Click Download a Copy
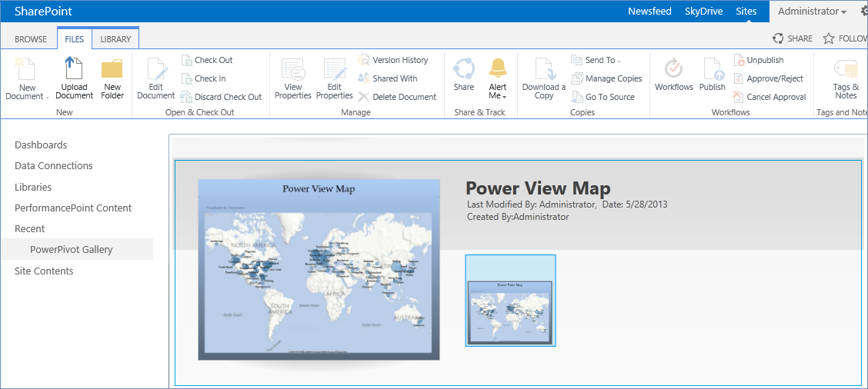868x389 pixels. point(544,79)
